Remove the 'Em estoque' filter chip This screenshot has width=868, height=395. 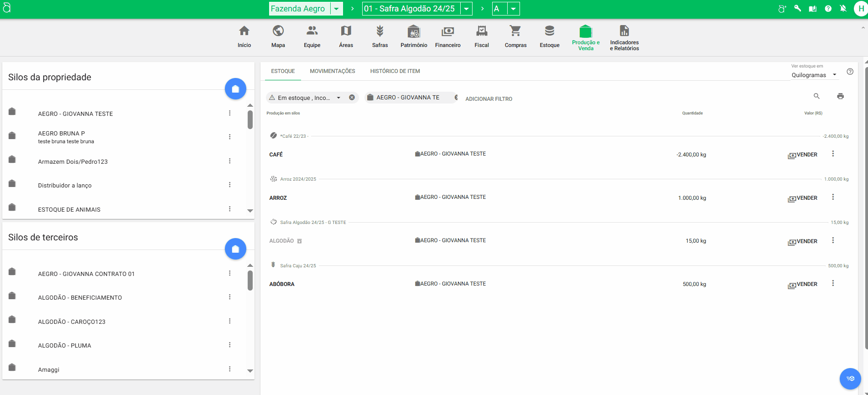coord(352,98)
